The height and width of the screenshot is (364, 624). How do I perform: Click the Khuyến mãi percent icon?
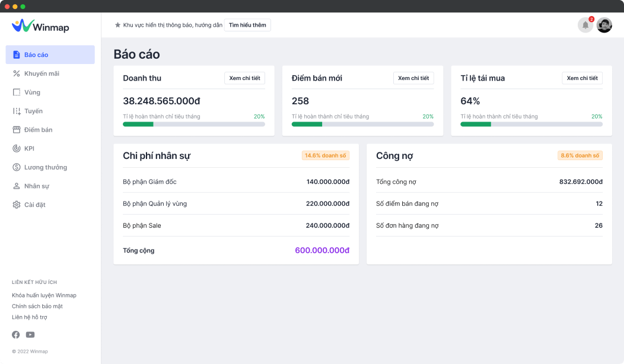[x=17, y=74]
